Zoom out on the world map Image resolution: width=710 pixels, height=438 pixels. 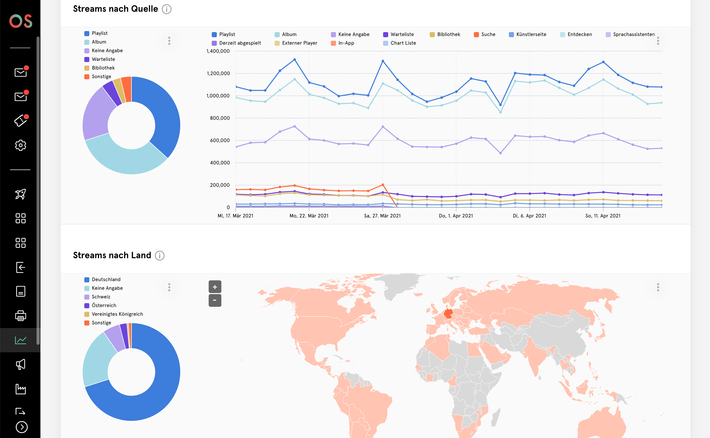point(215,300)
